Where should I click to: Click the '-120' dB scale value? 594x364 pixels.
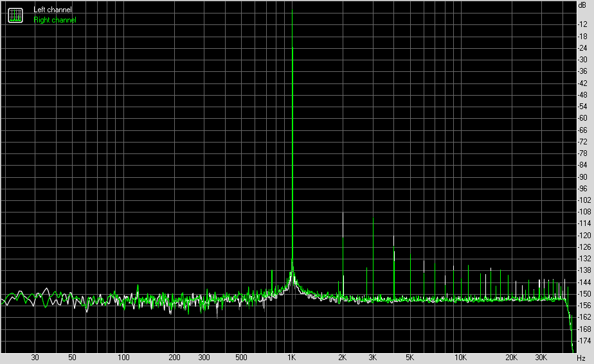point(584,236)
